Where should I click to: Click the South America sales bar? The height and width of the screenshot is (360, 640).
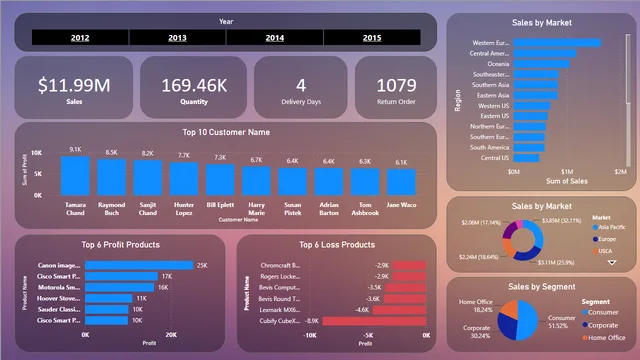[x=529, y=147]
